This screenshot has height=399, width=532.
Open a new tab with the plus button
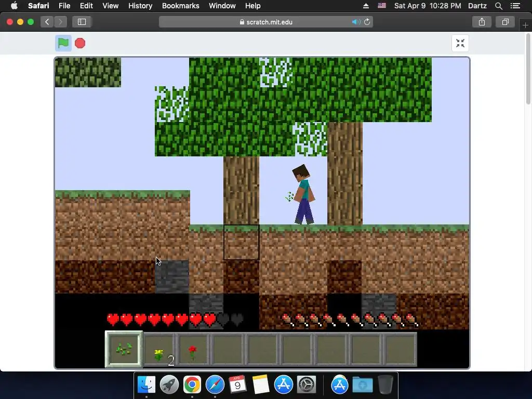[x=525, y=25]
